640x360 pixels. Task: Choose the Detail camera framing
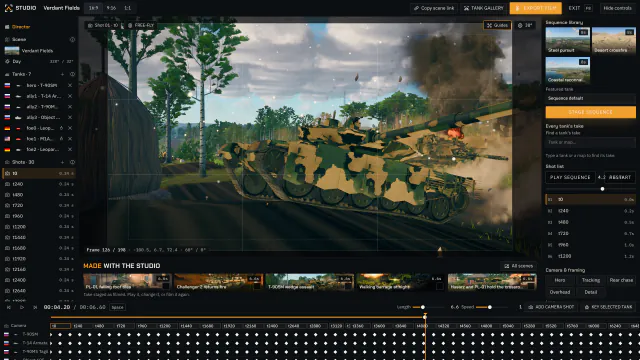click(x=591, y=292)
